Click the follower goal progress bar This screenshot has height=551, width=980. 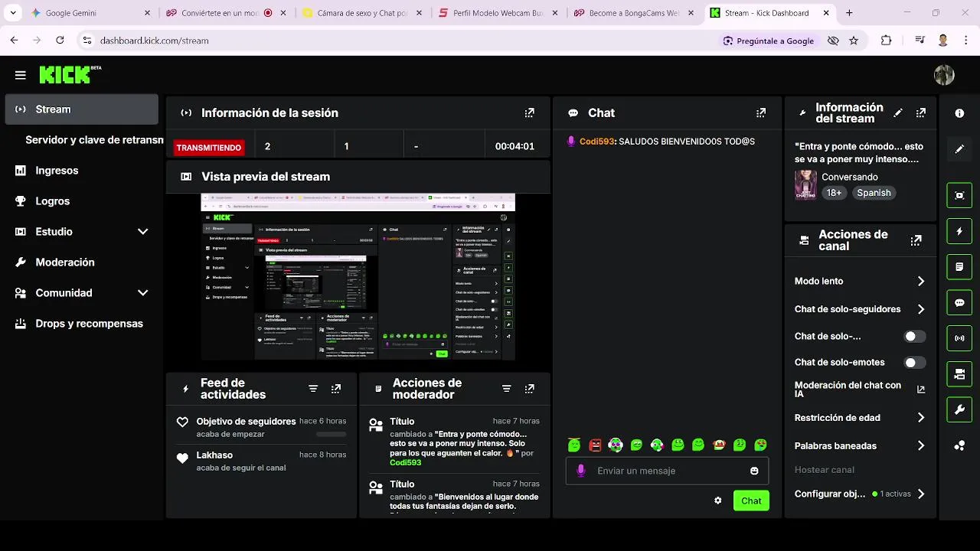point(331,434)
